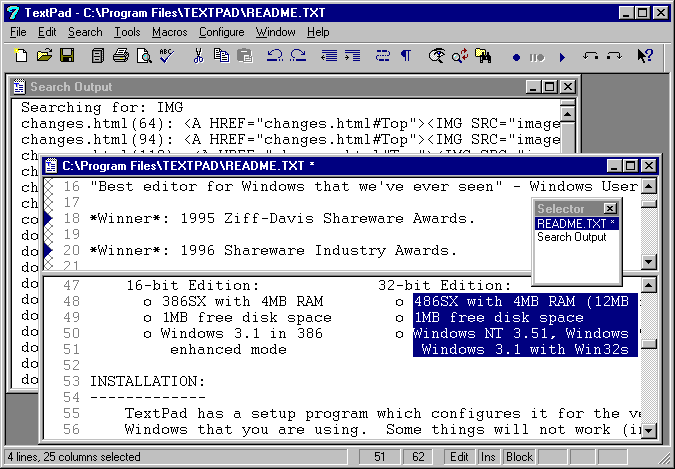Open the Replace dialog icon

tap(460, 56)
